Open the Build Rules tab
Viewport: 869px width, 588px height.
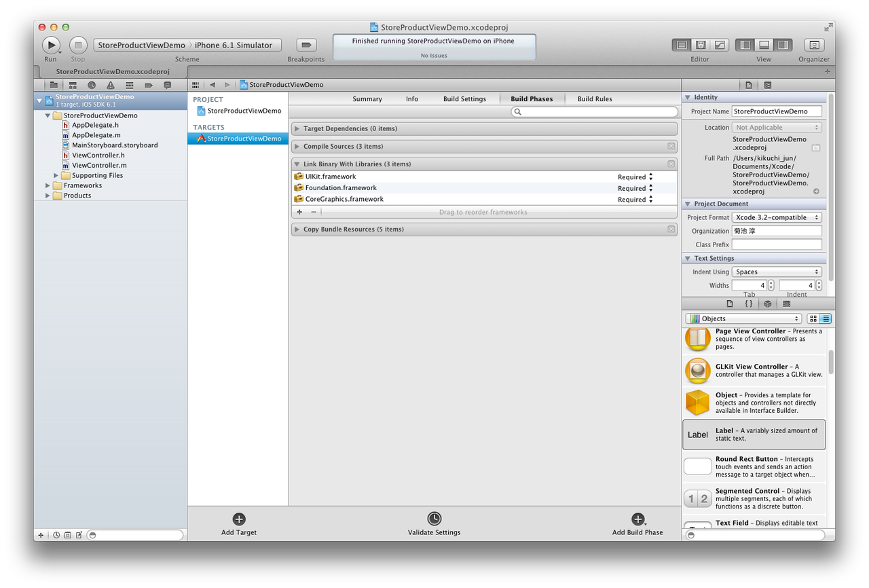tap(595, 99)
